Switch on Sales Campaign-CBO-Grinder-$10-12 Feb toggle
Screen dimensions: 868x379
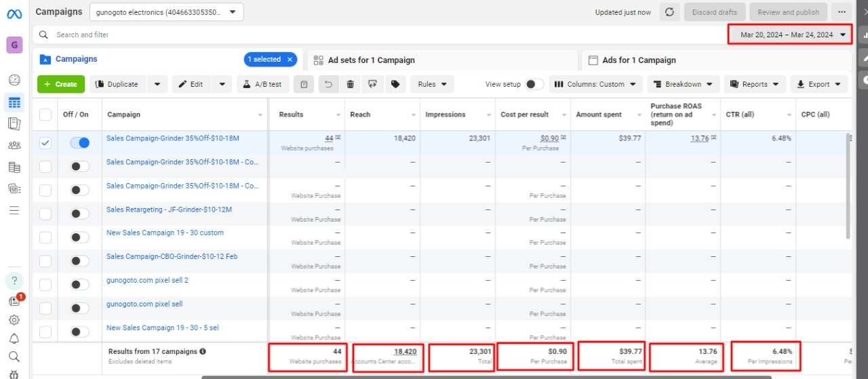[x=80, y=261]
